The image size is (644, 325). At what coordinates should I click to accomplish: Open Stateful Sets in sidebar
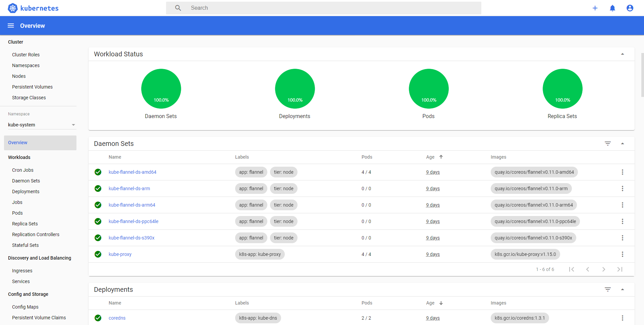25,245
